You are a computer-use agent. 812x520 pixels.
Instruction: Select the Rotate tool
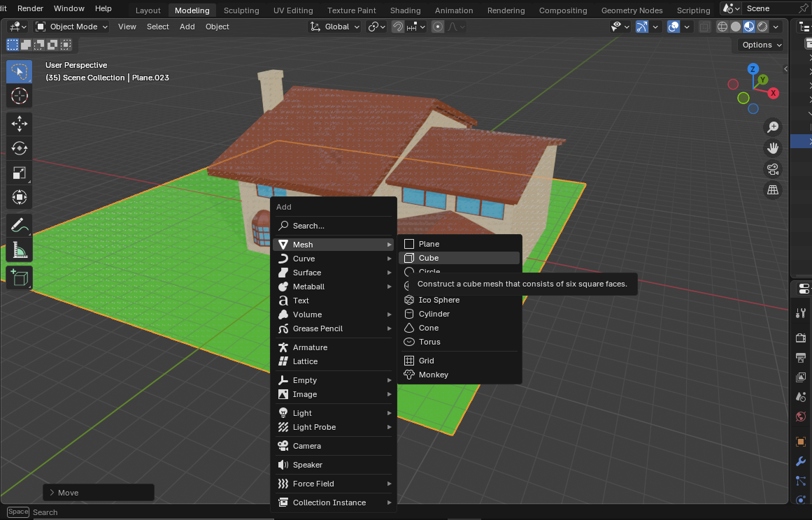[x=19, y=148]
